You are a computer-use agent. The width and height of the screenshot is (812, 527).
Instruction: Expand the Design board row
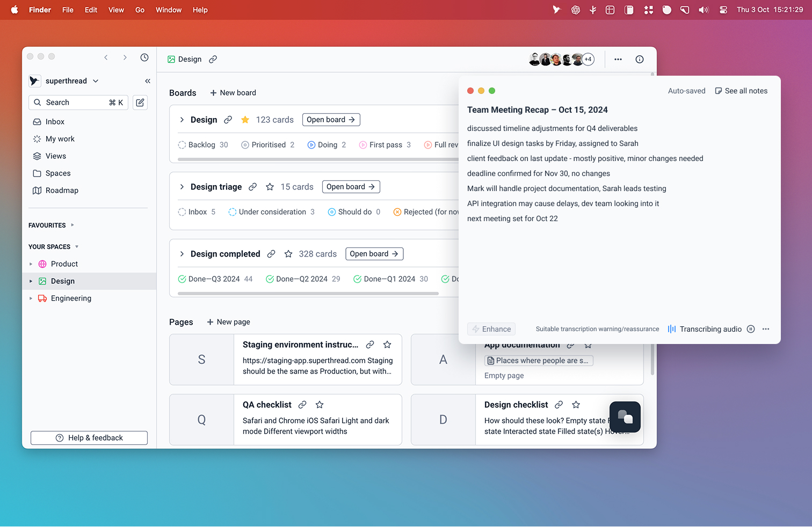pos(182,120)
